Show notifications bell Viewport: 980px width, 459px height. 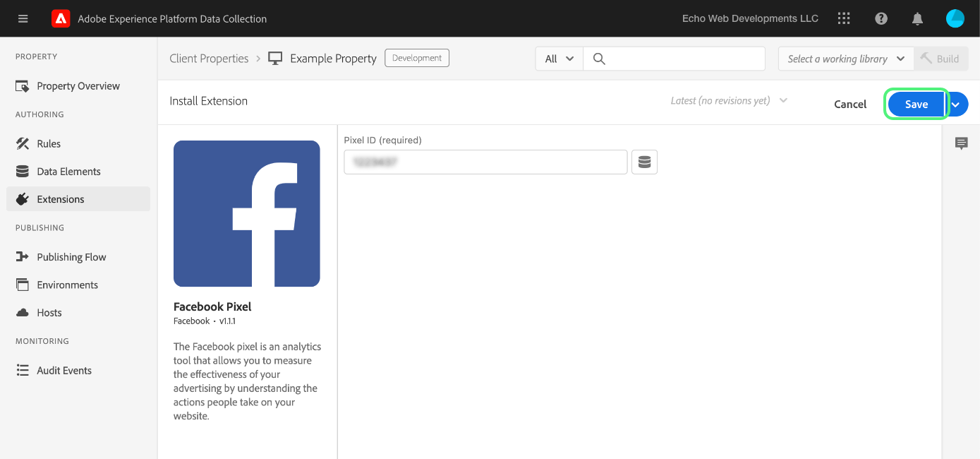[x=918, y=18]
